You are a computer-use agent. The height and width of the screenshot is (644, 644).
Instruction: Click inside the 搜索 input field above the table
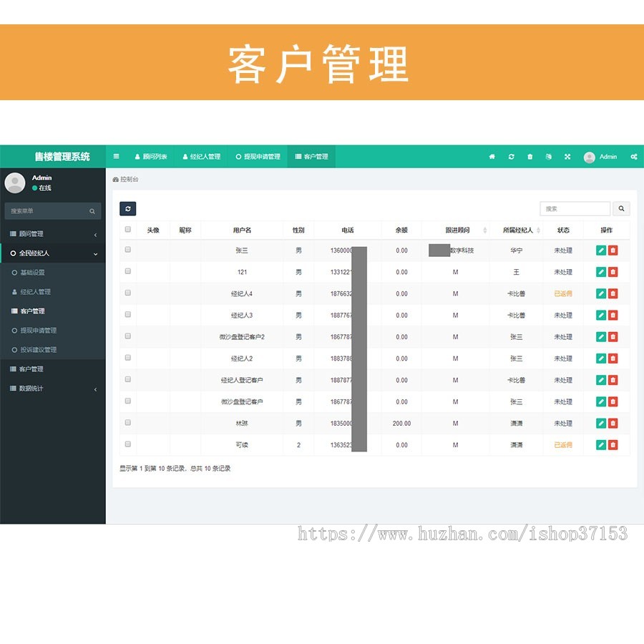click(575, 208)
